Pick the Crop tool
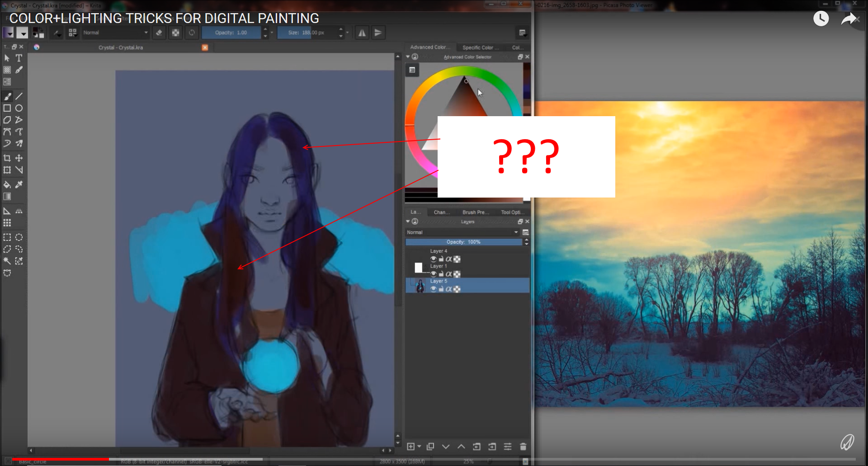Image resolution: width=868 pixels, height=466 pixels. pos(7,158)
